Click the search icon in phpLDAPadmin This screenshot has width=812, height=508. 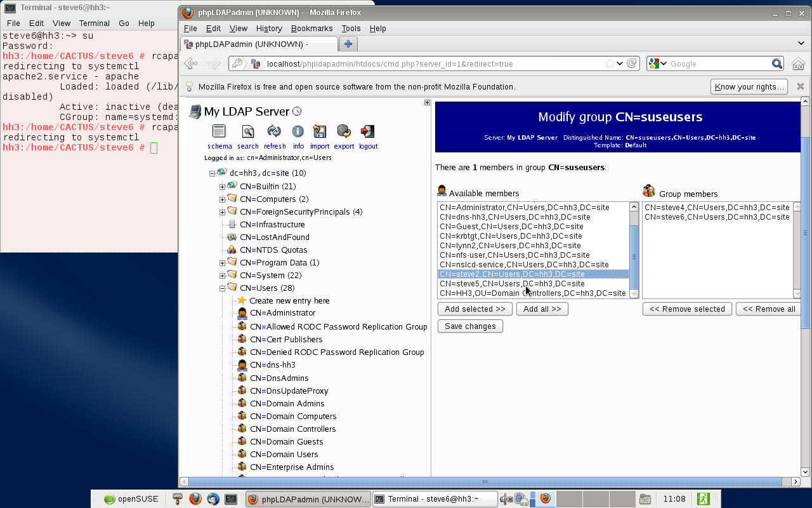pyautogui.click(x=248, y=131)
